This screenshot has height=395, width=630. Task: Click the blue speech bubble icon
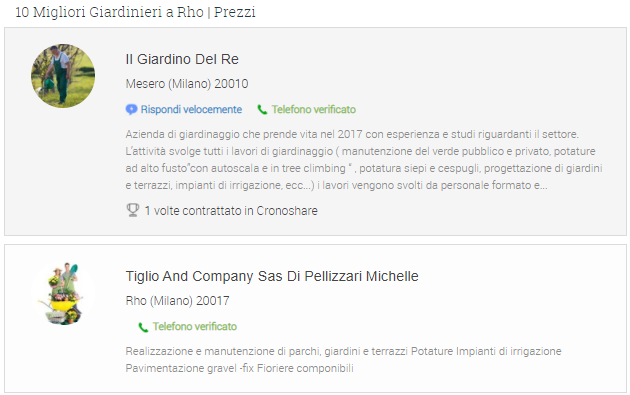point(131,110)
